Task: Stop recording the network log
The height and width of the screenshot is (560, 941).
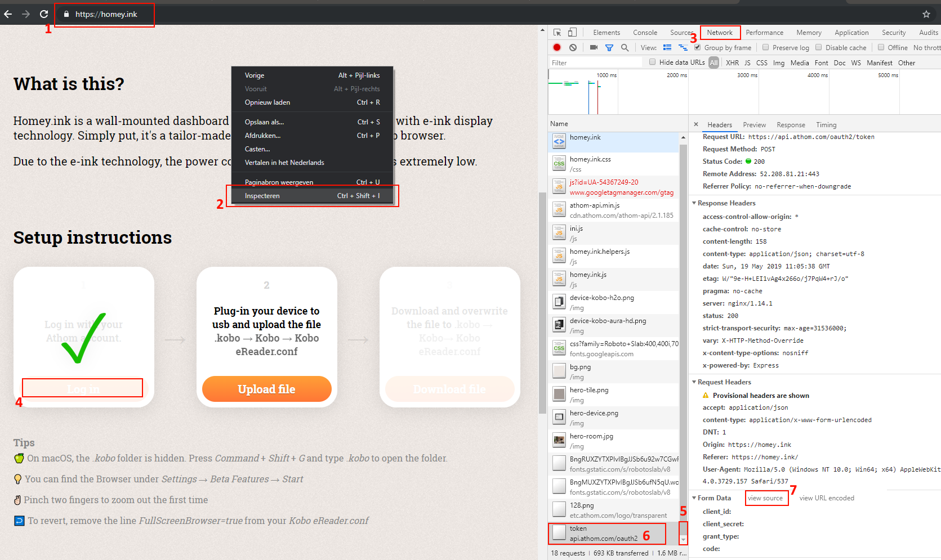Action: (557, 48)
